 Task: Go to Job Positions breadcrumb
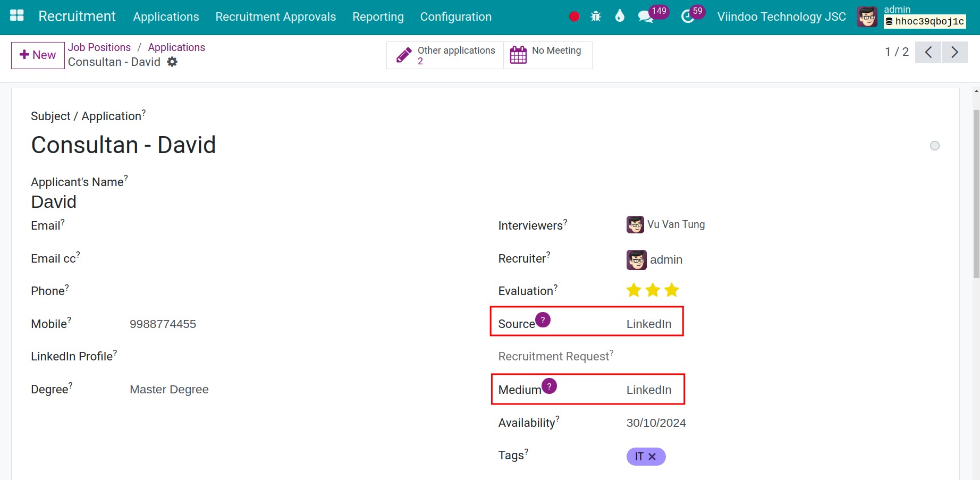pos(99,47)
